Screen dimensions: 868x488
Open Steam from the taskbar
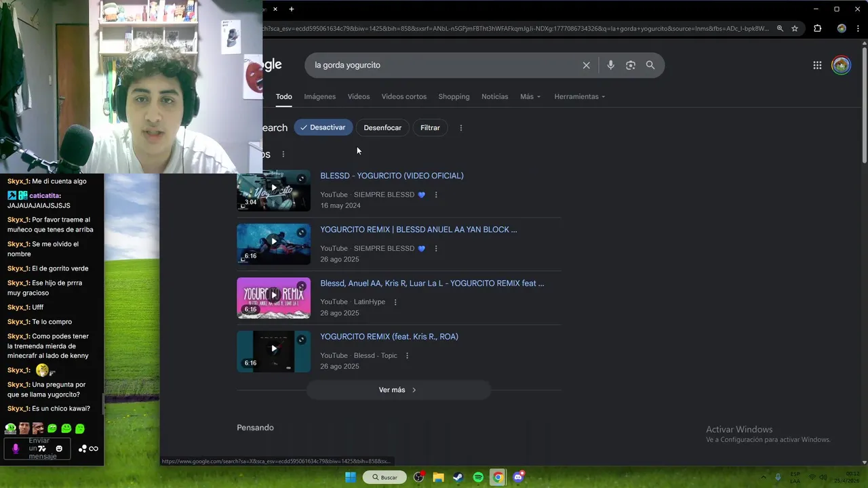(x=458, y=477)
